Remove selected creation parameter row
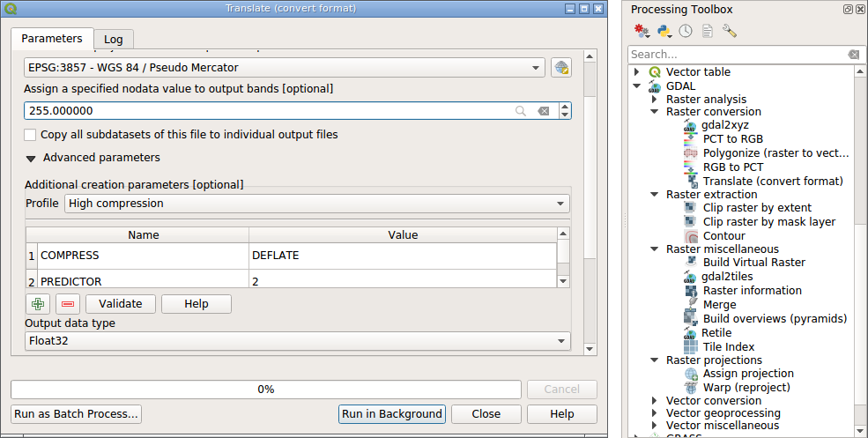 point(68,303)
